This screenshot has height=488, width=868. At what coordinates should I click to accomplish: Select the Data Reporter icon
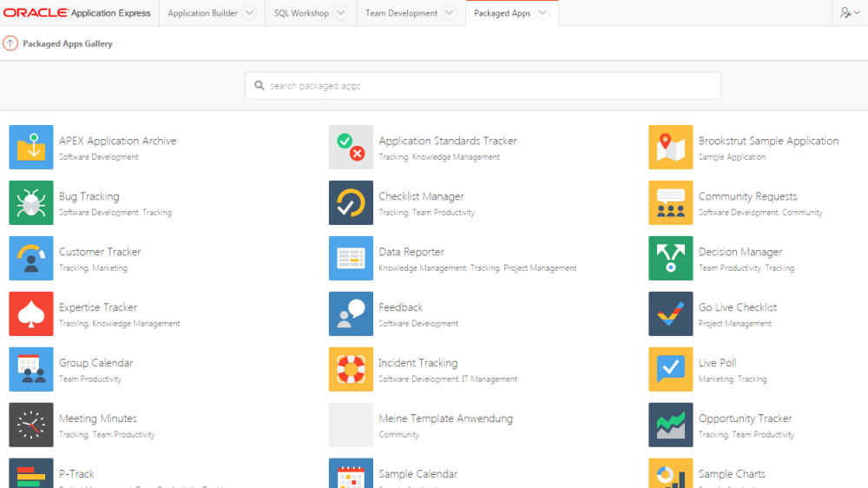(x=351, y=258)
